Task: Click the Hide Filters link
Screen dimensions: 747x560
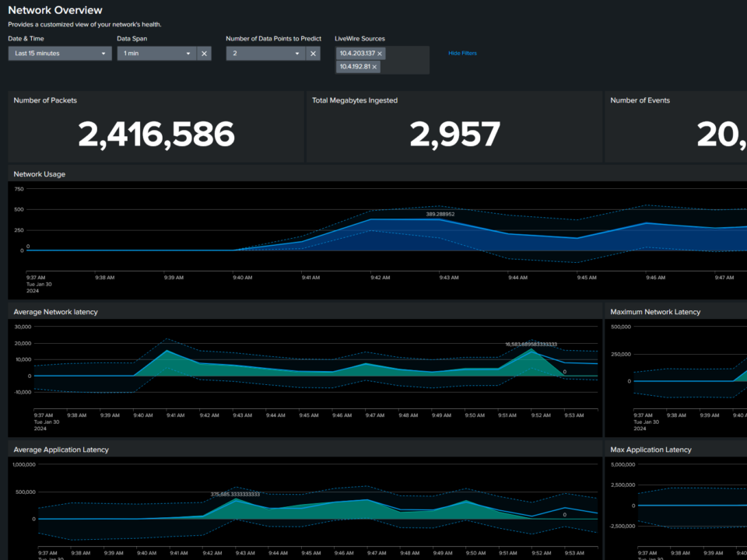Action: (462, 54)
